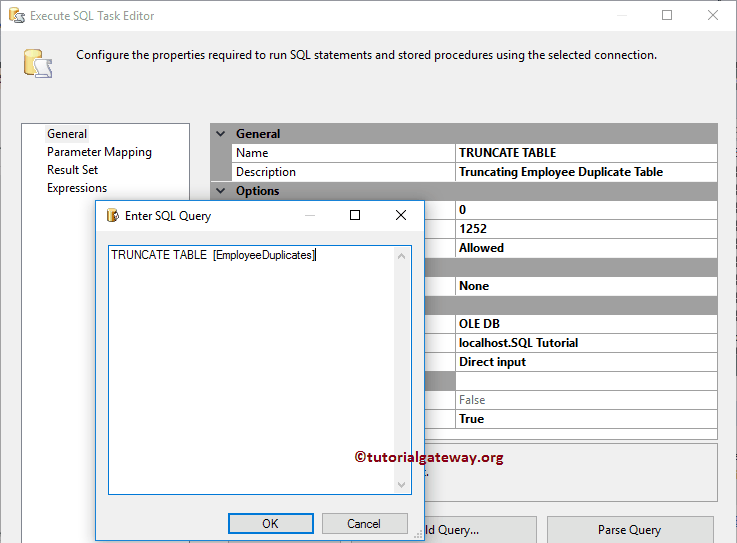Screen dimensions: 737x543
Task: Click the 1252 code page value
Action: [586, 229]
